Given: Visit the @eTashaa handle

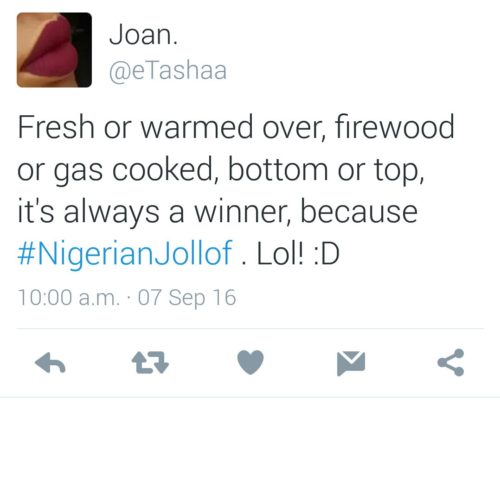Looking at the screenshot, I should tap(168, 70).
